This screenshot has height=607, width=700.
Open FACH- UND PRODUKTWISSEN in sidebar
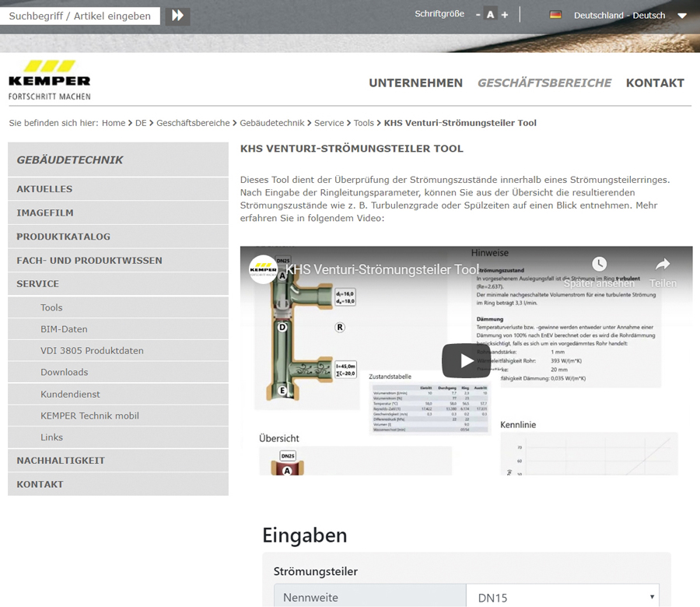118,261
